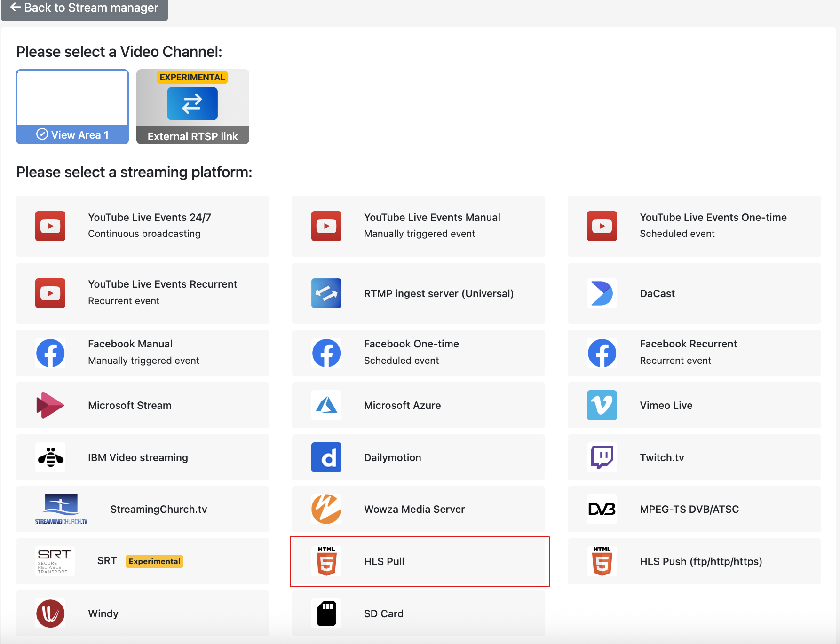Click the StreamingChurch.tv logo
This screenshot has width=840, height=644.
pos(61,510)
